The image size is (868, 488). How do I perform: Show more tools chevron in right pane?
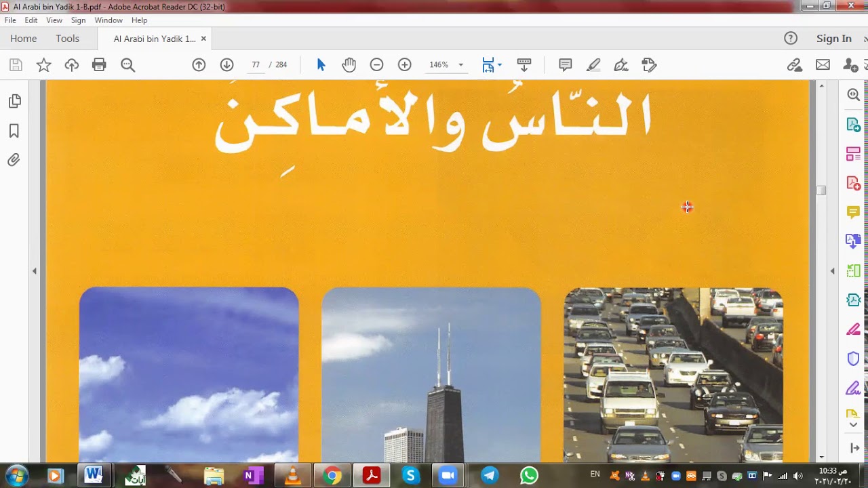[x=853, y=425]
